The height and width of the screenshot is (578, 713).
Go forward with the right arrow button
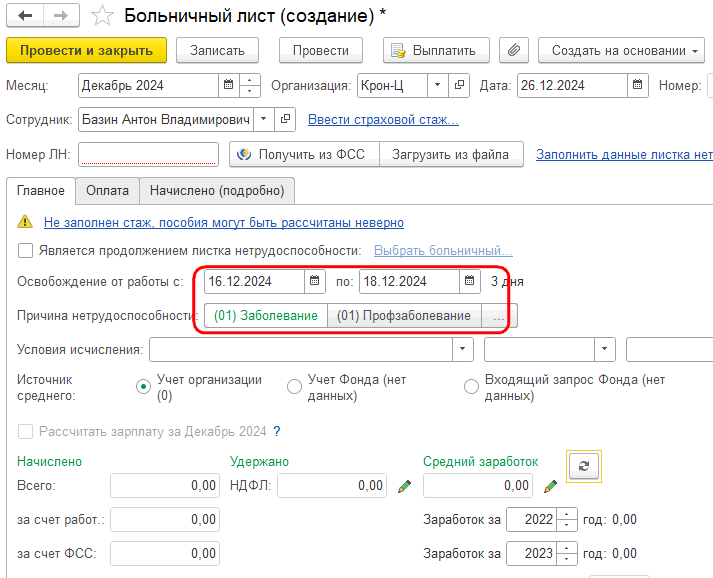61,15
